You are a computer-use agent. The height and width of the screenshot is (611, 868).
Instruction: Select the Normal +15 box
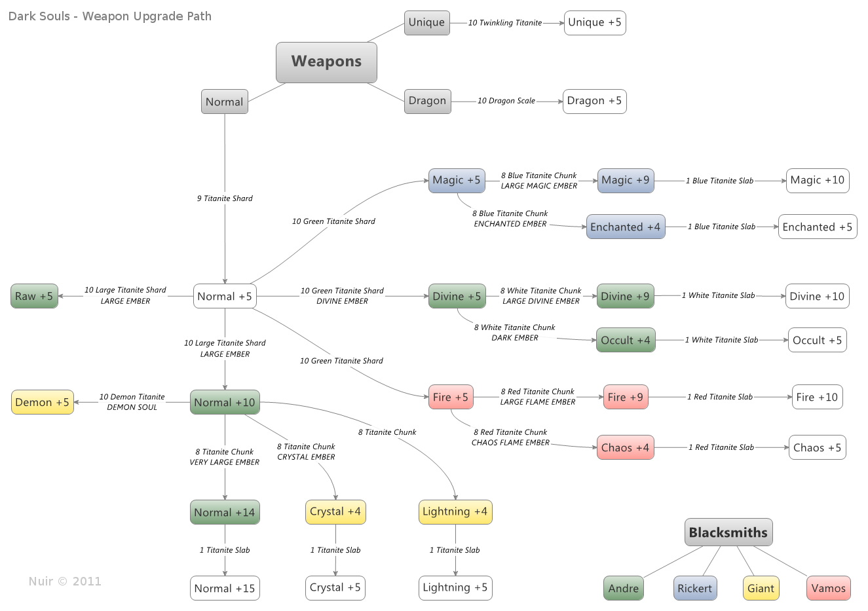pyautogui.click(x=225, y=588)
